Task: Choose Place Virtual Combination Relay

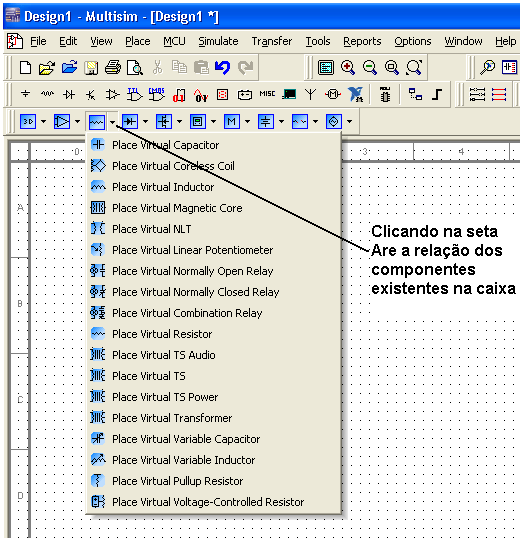Action: tap(214, 313)
